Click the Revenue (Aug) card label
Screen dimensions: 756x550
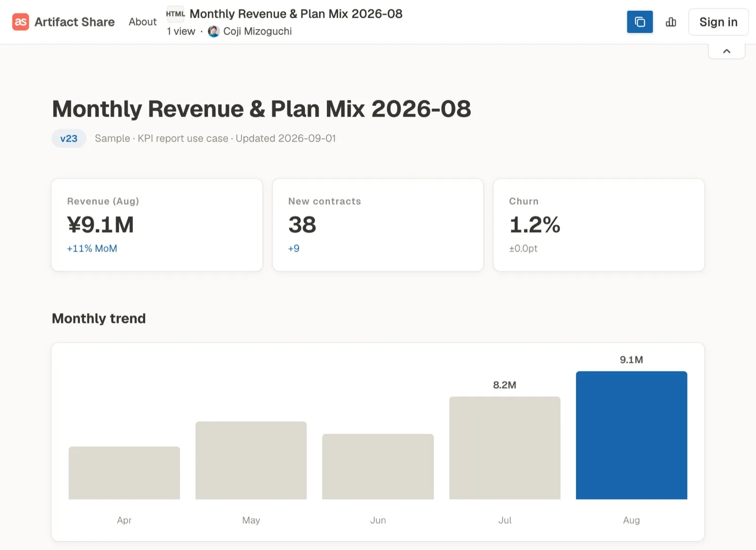coord(103,201)
